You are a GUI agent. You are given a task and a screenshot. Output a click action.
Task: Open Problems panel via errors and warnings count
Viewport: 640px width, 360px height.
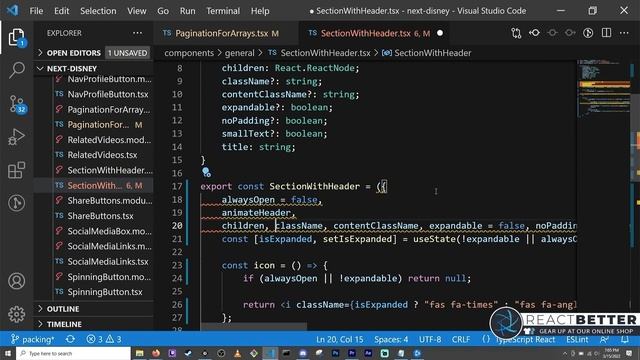click(104, 339)
